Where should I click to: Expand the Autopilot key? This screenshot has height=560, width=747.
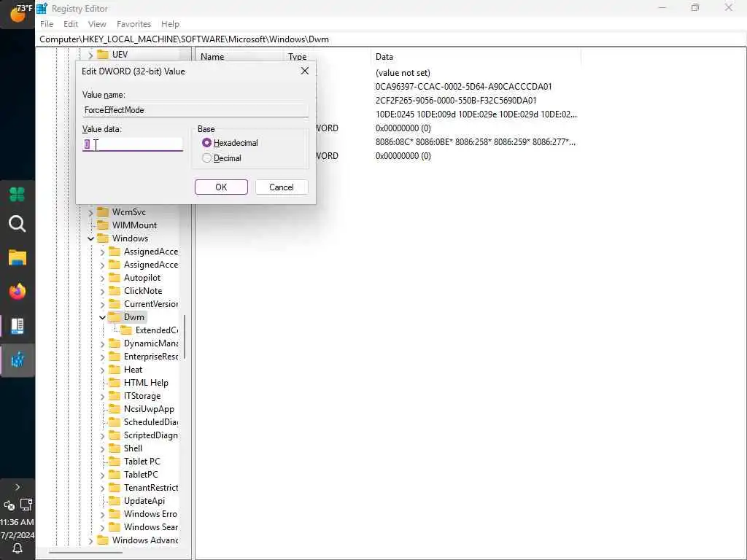point(102,278)
